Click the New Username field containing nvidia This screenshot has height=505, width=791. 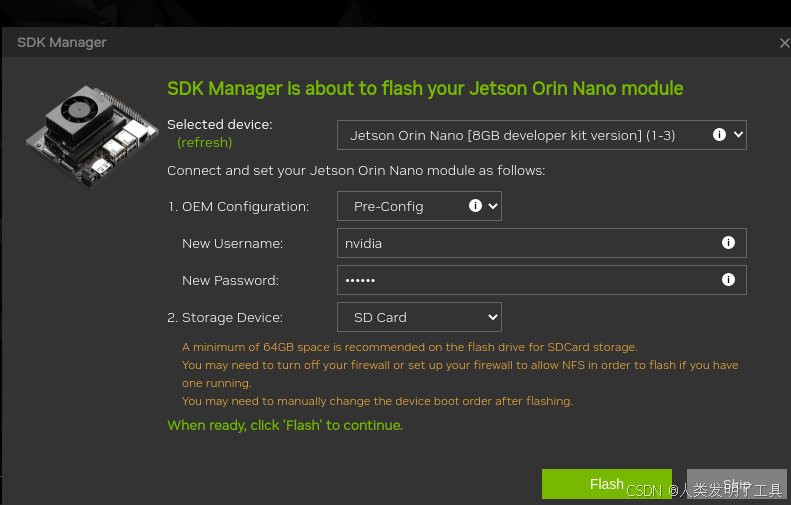pyautogui.click(x=541, y=243)
